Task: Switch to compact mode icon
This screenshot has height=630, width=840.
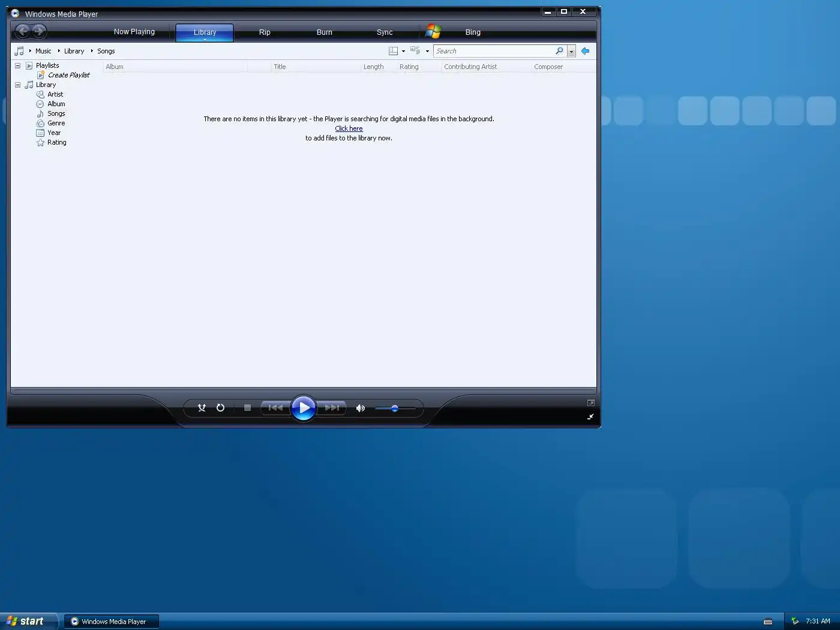Action: [590, 416]
